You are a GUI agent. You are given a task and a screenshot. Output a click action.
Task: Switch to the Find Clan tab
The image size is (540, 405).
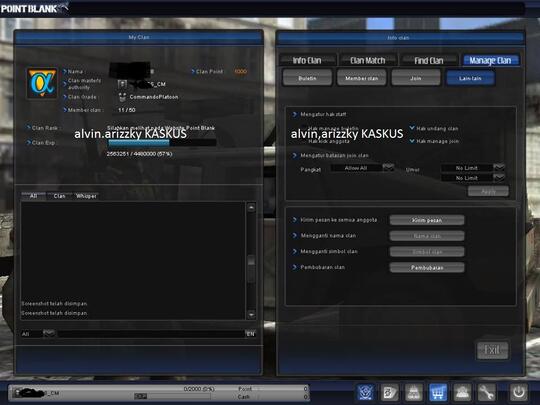click(429, 60)
